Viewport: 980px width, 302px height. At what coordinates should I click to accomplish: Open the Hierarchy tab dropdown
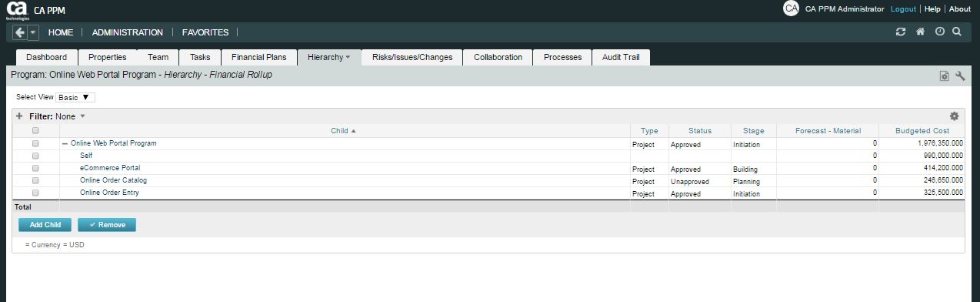click(348, 57)
